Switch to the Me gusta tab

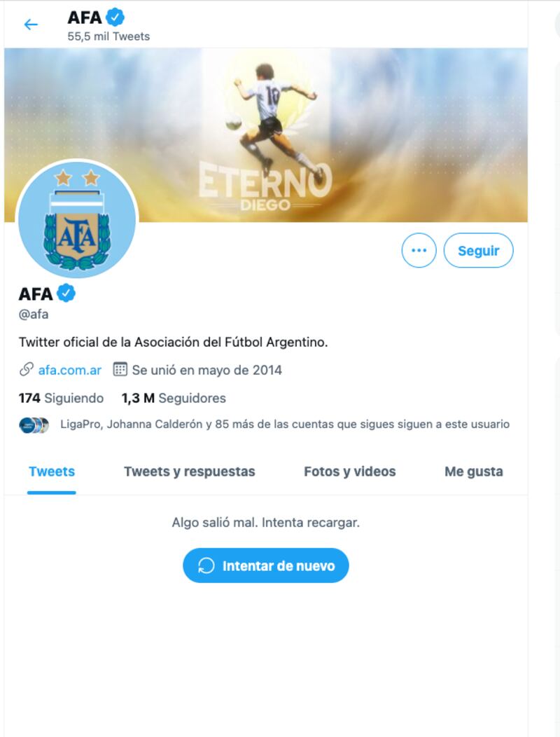[474, 471]
